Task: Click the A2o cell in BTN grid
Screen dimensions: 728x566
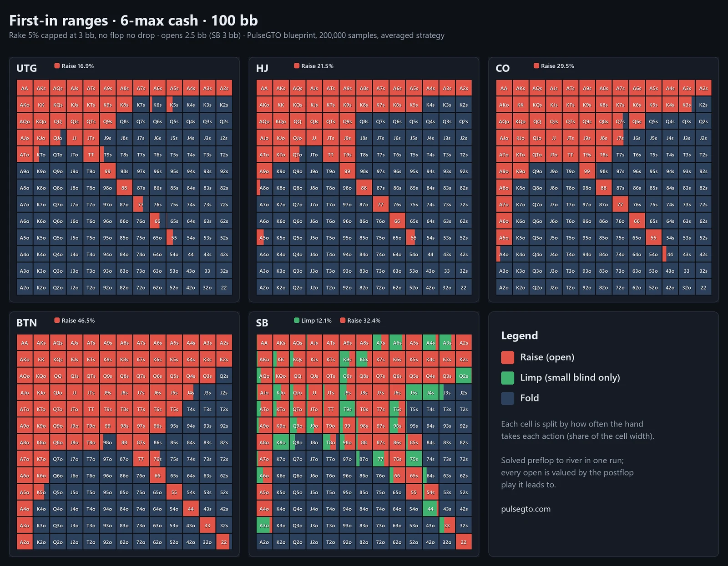Action: 25,542
